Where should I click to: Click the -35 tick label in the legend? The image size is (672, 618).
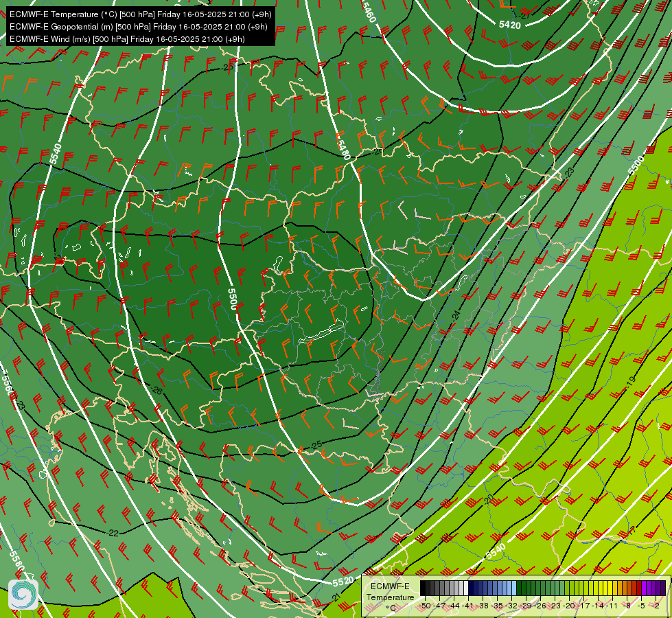497,606
